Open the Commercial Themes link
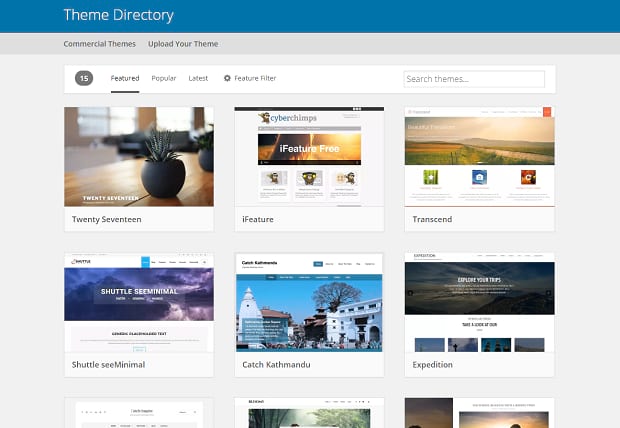This screenshot has width=620, height=428. click(100, 44)
